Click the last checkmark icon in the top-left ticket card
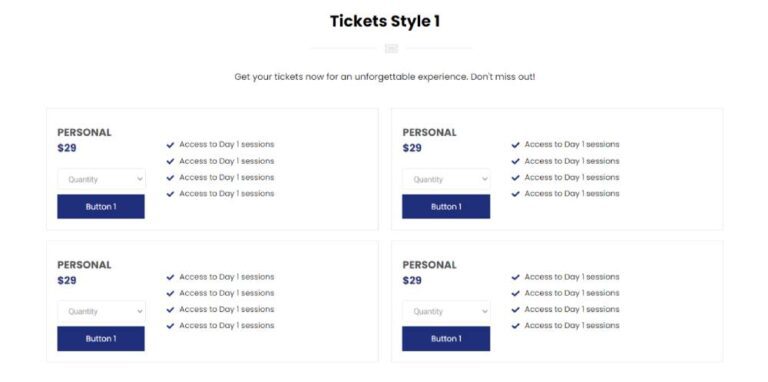The height and width of the screenshot is (382, 768). (170, 194)
